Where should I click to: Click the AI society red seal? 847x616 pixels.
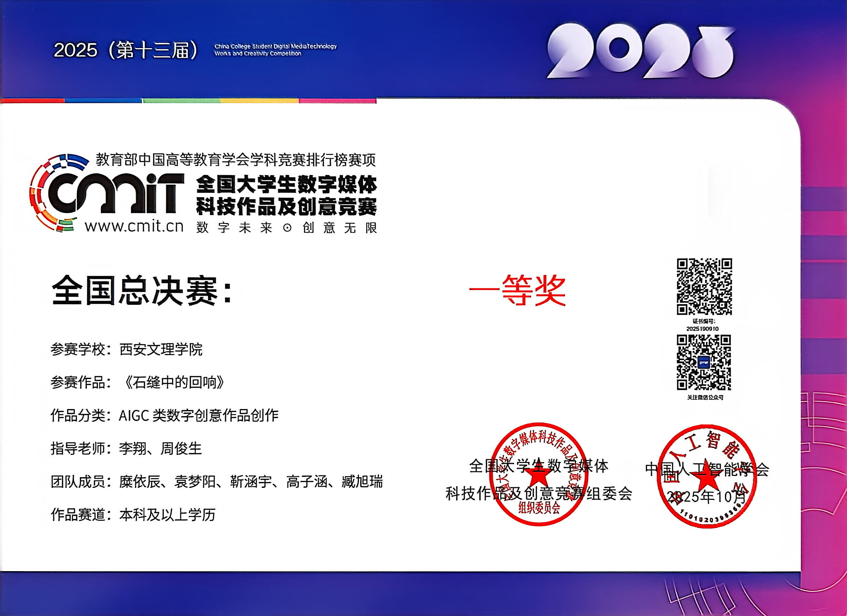pyautogui.click(x=707, y=476)
